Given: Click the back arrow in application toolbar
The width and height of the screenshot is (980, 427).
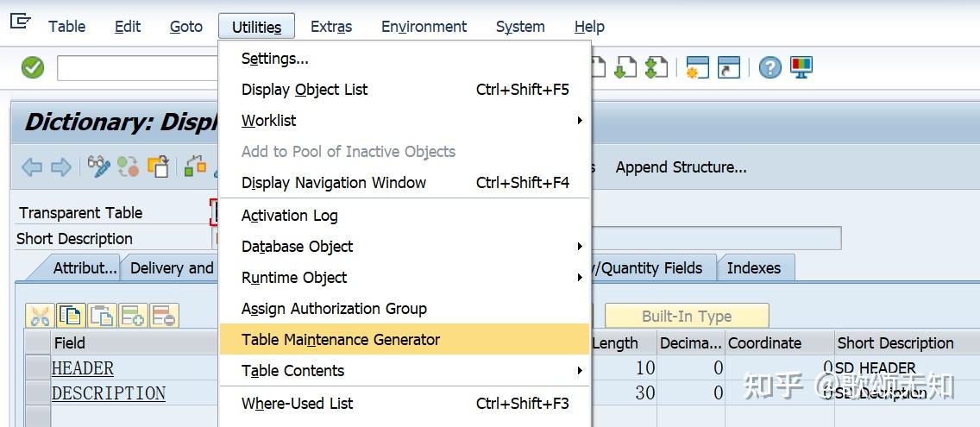Looking at the screenshot, I should click(x=32, y=167).
